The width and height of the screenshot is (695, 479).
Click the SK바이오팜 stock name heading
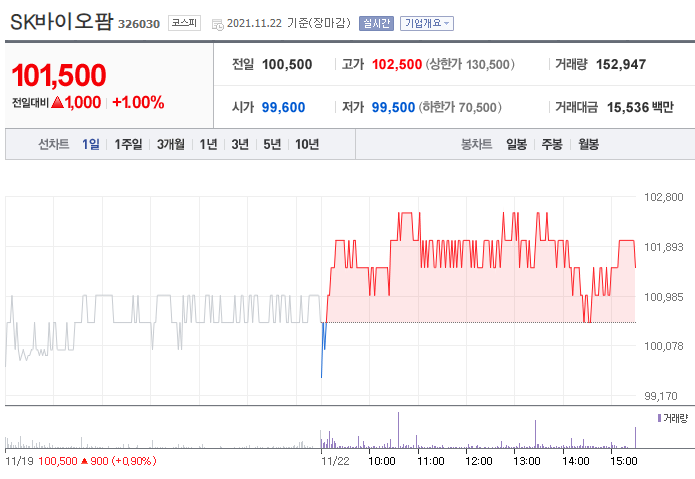[x=62, y=21]
